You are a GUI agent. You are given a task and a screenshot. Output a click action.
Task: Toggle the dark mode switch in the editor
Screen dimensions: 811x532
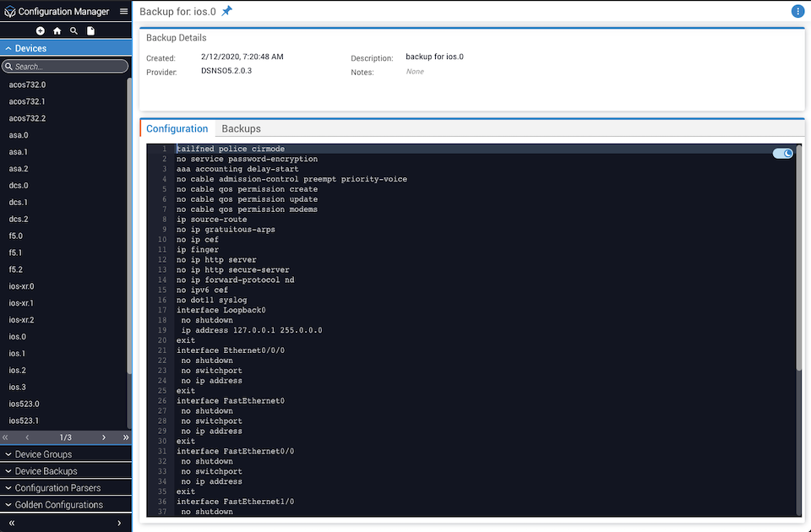click(783, 153)
